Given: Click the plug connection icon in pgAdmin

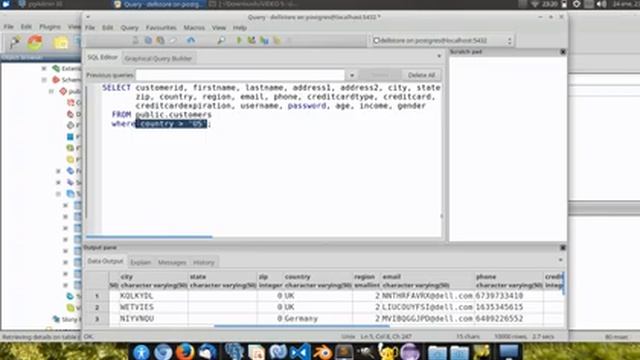Looking at the screenshot, I should [15, 42].
